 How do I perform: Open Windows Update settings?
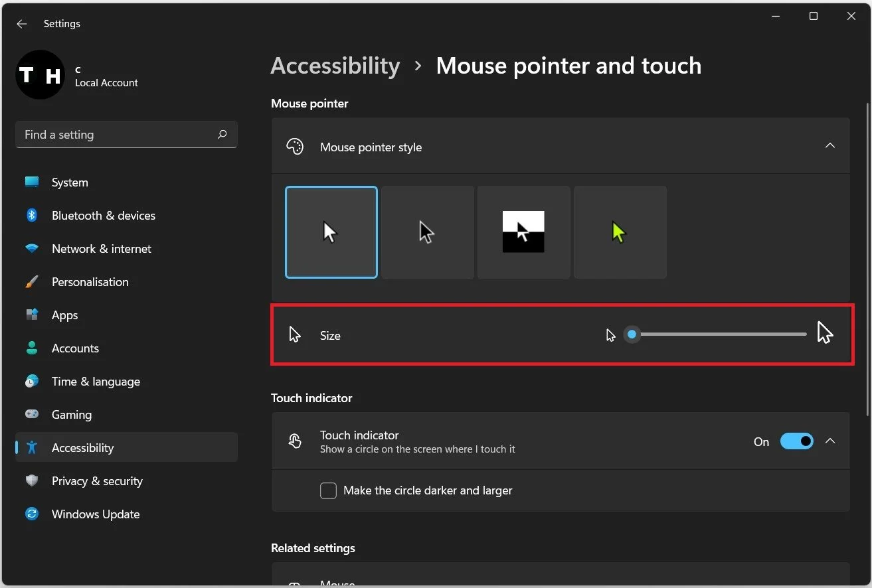click(x=95, y=514)
